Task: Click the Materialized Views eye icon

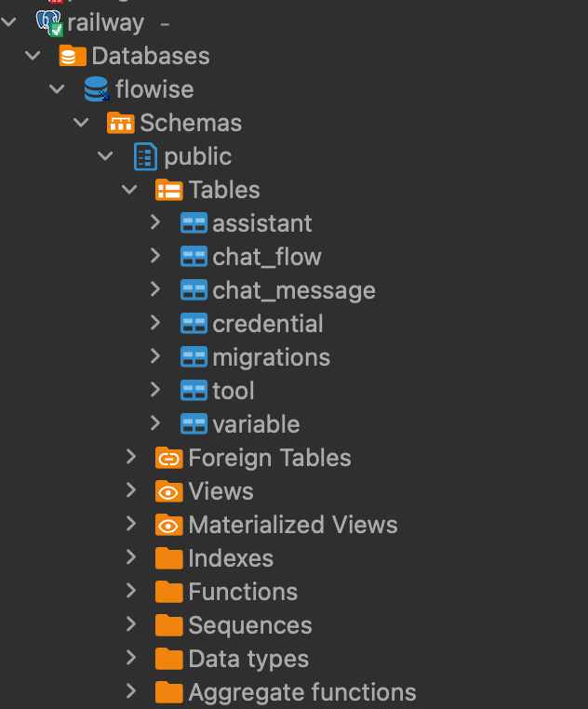Action: 168,525
